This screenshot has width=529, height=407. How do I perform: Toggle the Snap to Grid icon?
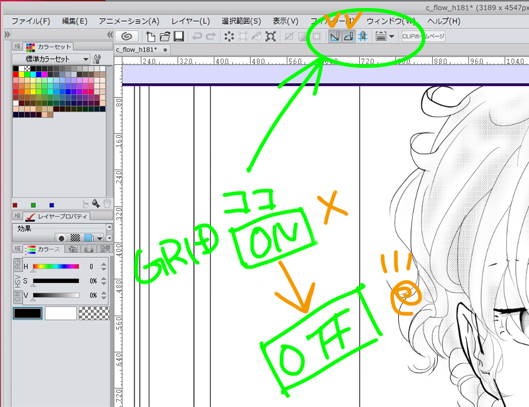click(363, 36)
